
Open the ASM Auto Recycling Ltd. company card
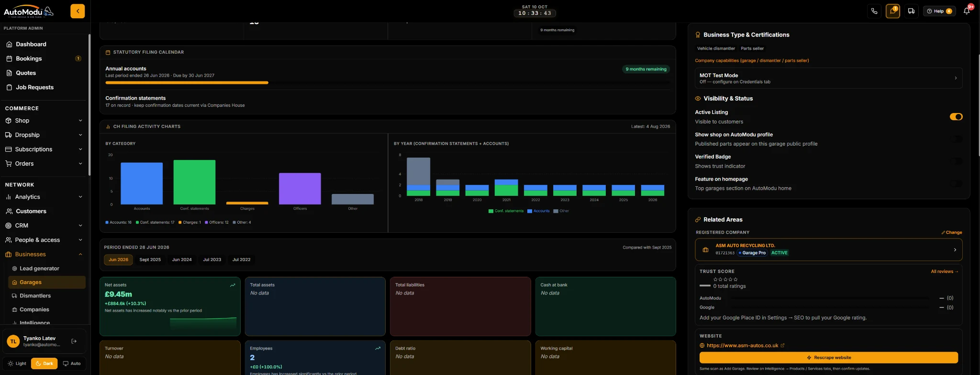(829, 250)
